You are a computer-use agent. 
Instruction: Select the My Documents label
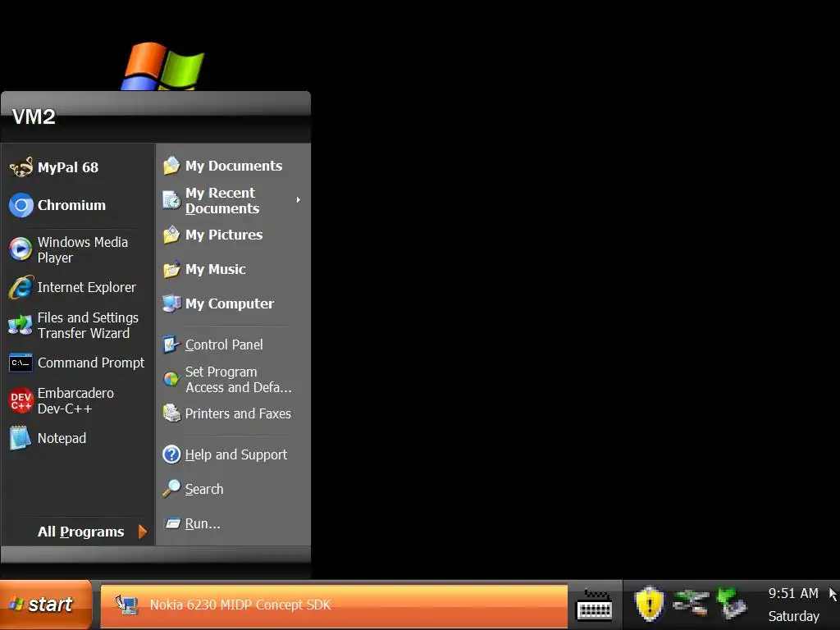pos(234,166)
